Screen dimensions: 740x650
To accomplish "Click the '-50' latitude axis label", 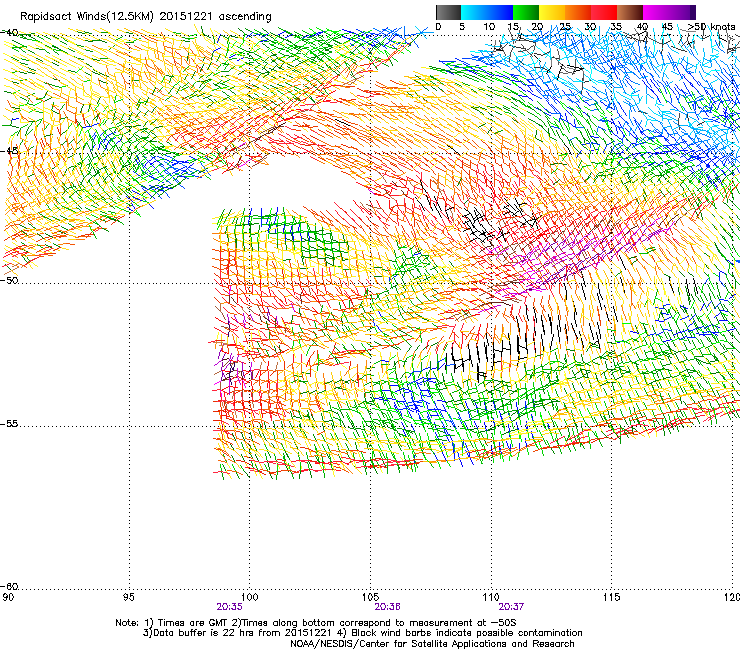I will [x=9, y=280].
